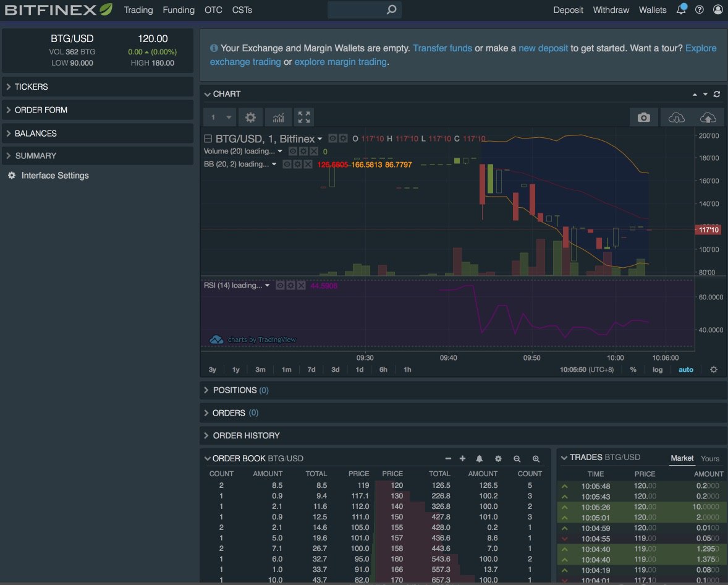Refresh the chart panel
This screenshot has width=728, height=585.
[x=717, y=95]
